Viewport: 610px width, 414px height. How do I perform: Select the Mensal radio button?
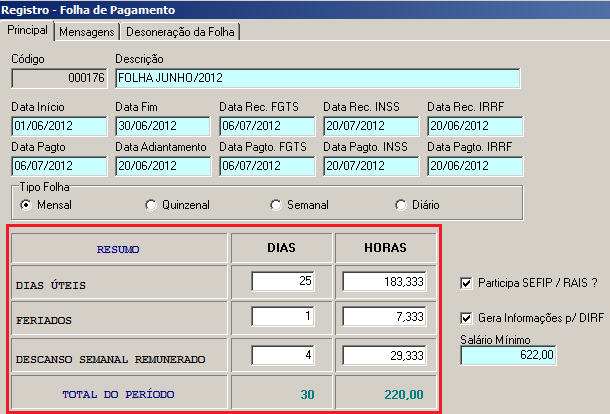pyautogui.click(x=26, y=205)
